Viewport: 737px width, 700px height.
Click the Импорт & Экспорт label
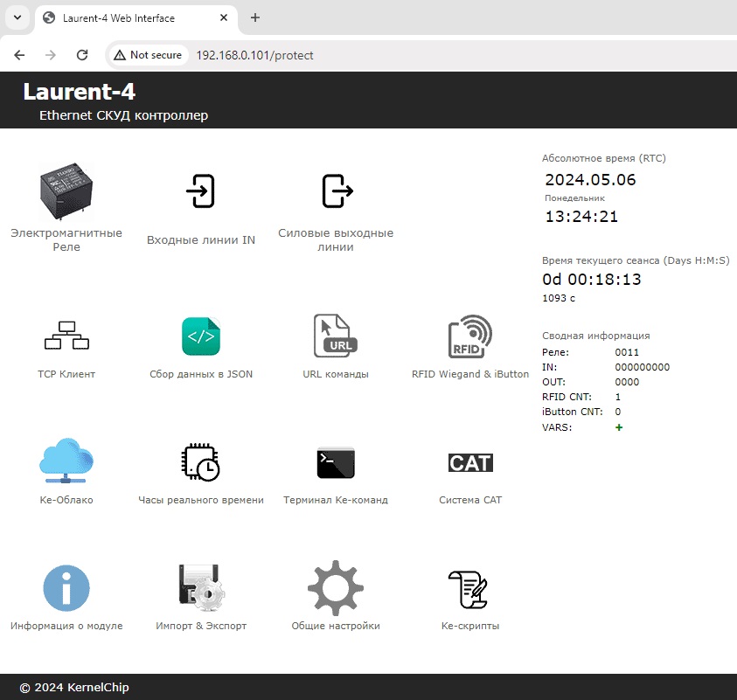[201, 627]
